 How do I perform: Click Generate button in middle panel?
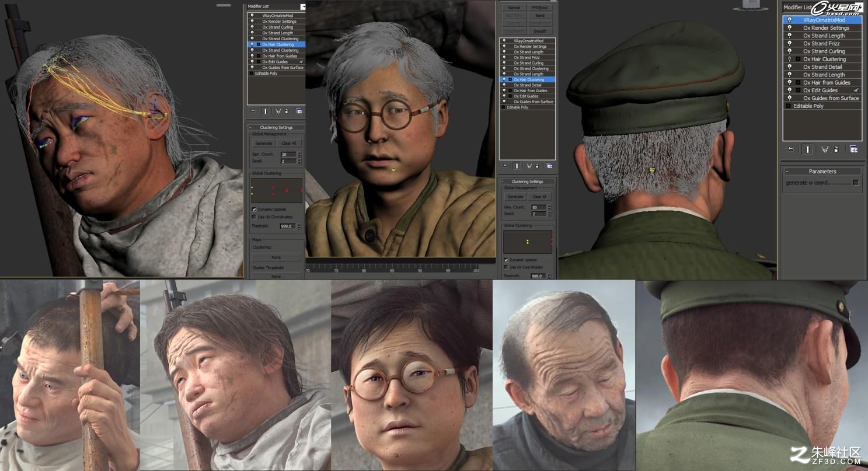(515, 197)
